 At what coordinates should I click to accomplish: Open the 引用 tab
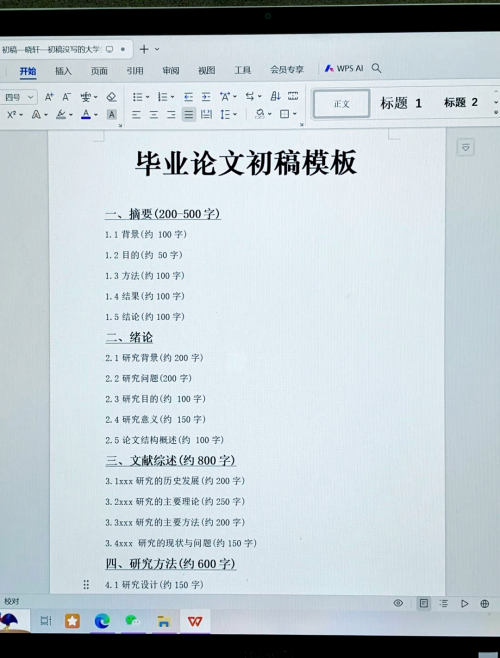[135, 70]
